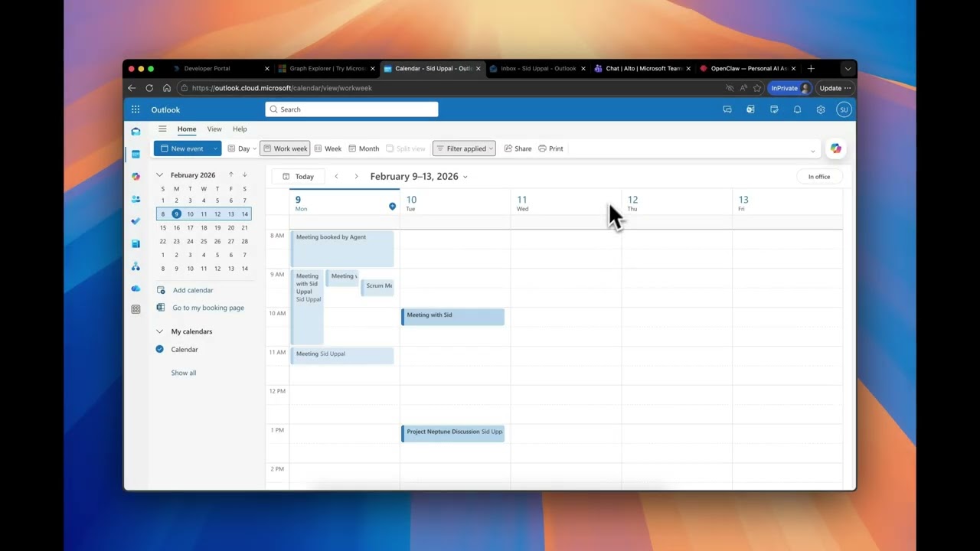Switch to Week view

(x=328, y=148)
